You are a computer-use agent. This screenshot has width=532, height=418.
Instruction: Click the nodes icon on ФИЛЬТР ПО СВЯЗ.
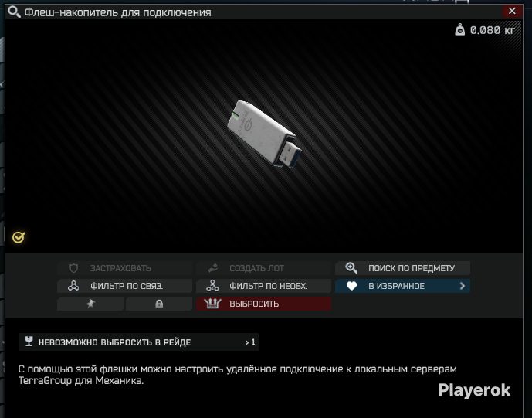pyautogui.click(x=74, y=286)
